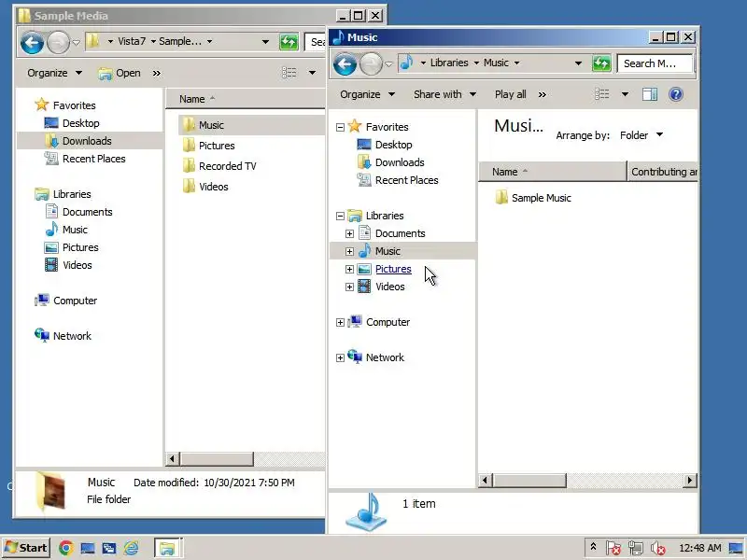Open the view options arrow in Sample Media
The height and width of the screenshot is (560, 747).
312,73
